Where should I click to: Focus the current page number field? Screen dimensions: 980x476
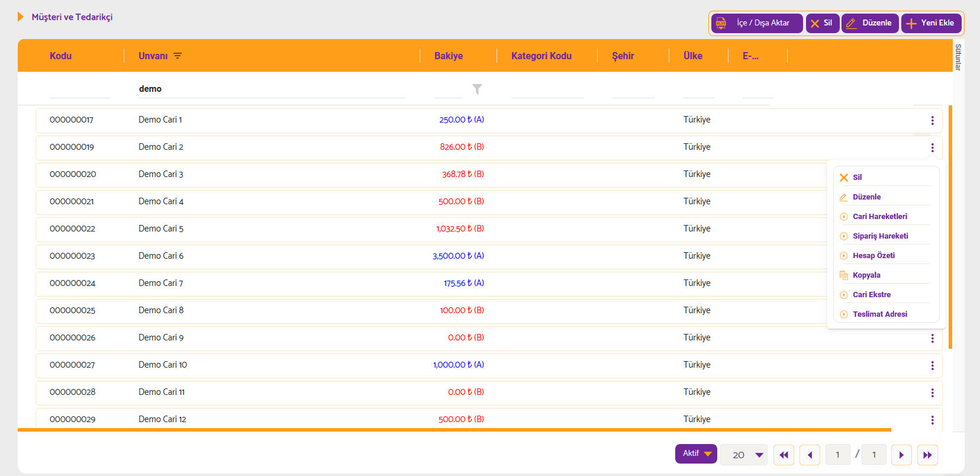837,455
